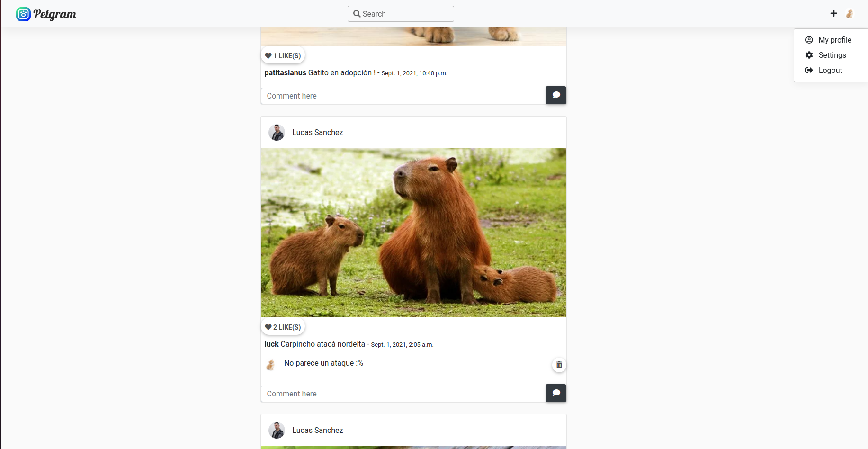868x449 pixels.
Task: Click the search magnifier icon
Action: pyautogui.click(x=357, y=14)
